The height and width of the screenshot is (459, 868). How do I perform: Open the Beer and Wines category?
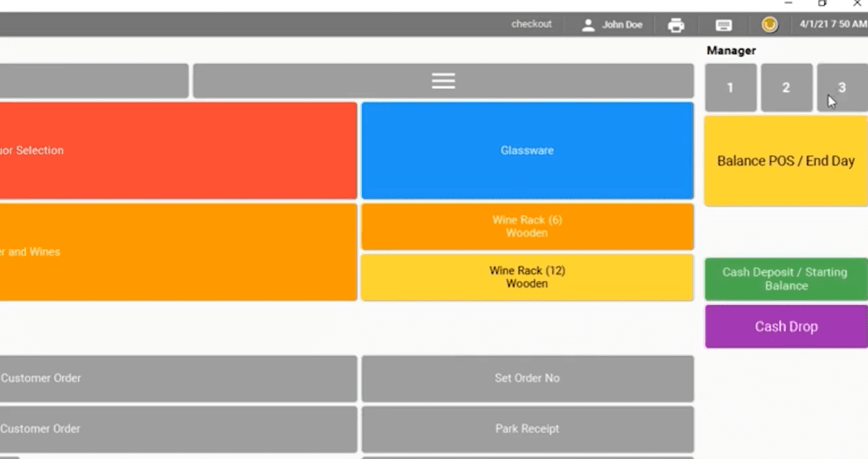pos(177,252)
